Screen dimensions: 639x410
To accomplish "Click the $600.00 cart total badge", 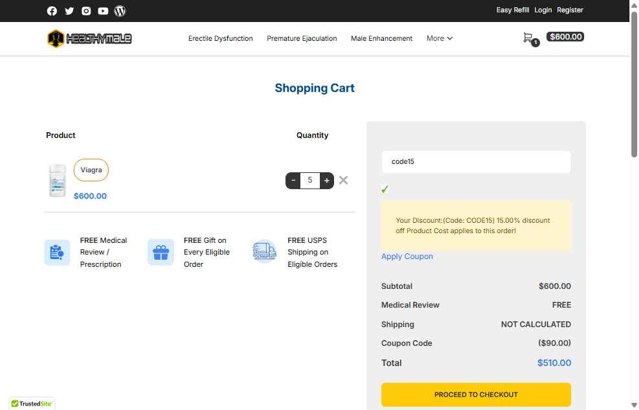I will coord(565,37).
